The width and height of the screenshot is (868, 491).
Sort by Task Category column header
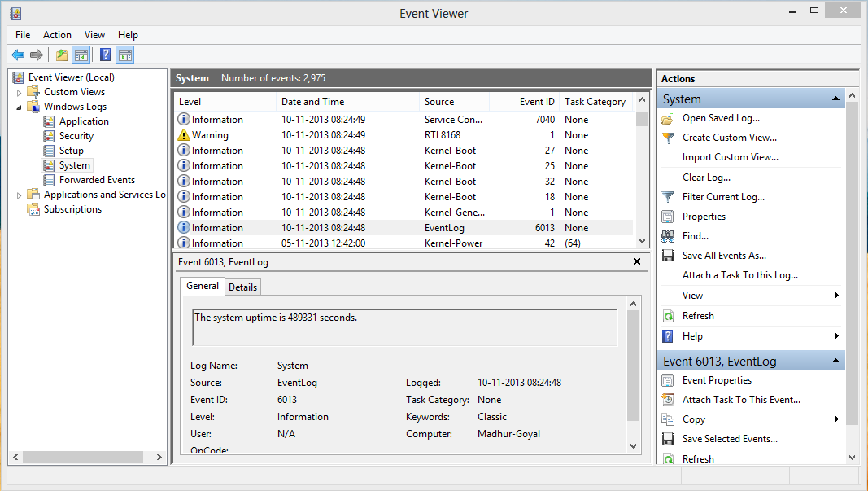click(596, 102)
